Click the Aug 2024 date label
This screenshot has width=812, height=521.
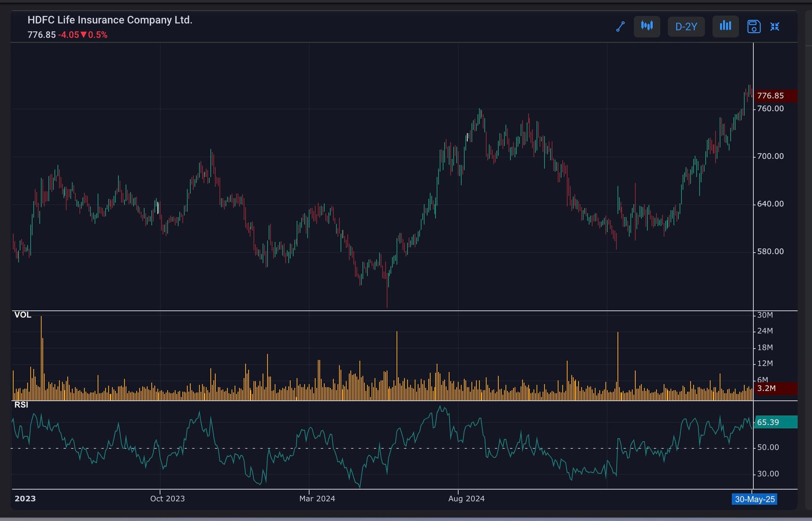coord(466,499)
